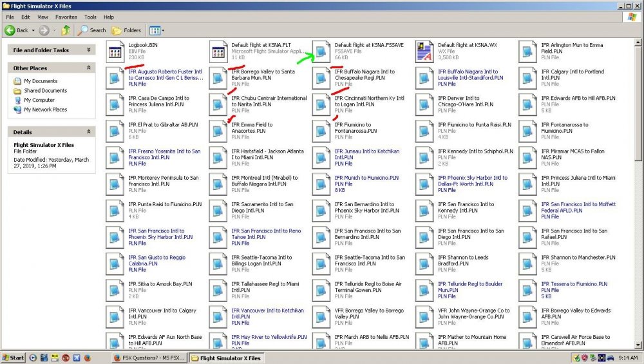Screen dimensions: 644x364
Task: Click IFR Telluride Regl to Boulder Mun name
Action: 470,287
